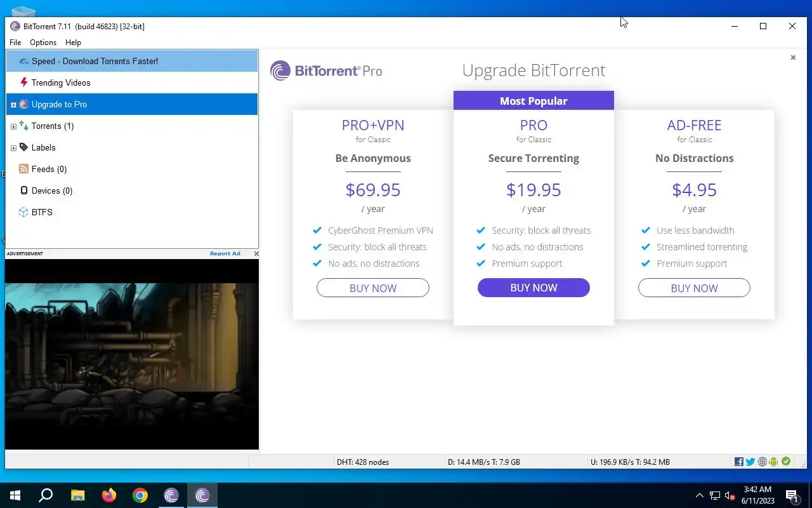812x508 pixels.
Task: Click the download speed status D: 14.4 MB/s
Action: pos(484,462)
